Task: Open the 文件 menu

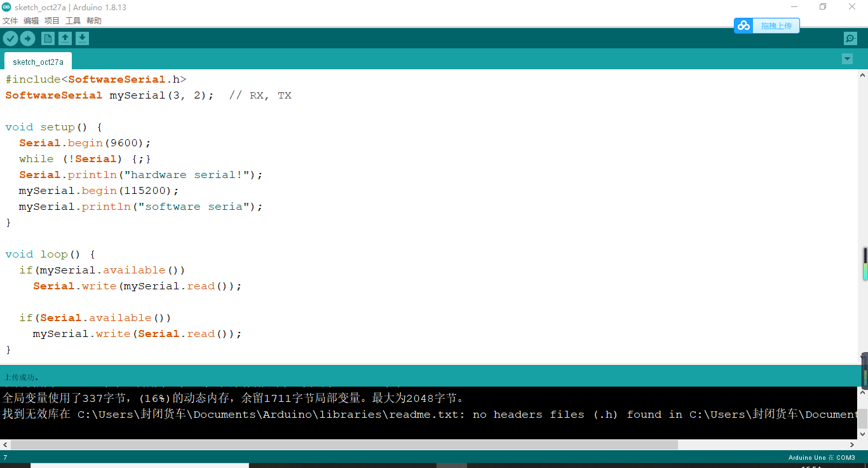Action: pos(10,21)
